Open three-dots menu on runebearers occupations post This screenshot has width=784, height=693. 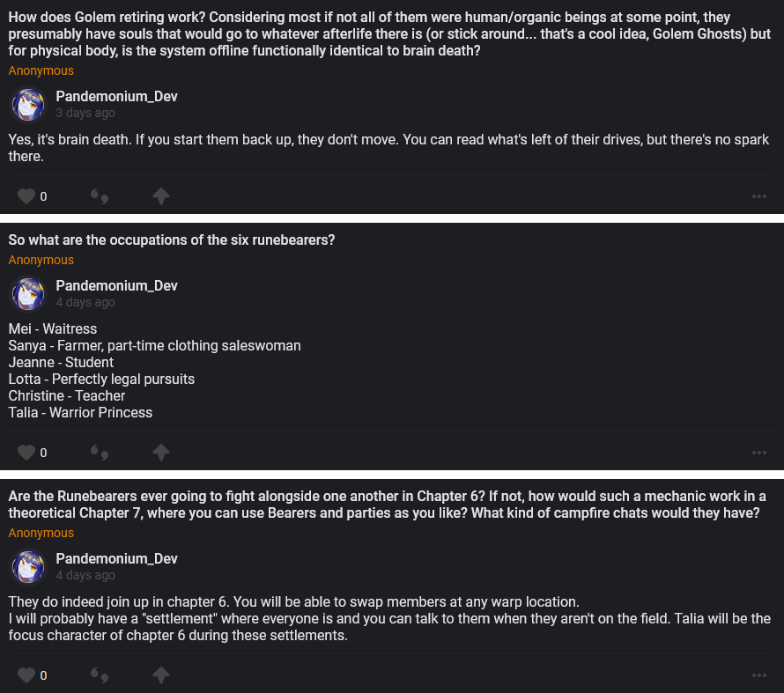[x=759, y=453]
